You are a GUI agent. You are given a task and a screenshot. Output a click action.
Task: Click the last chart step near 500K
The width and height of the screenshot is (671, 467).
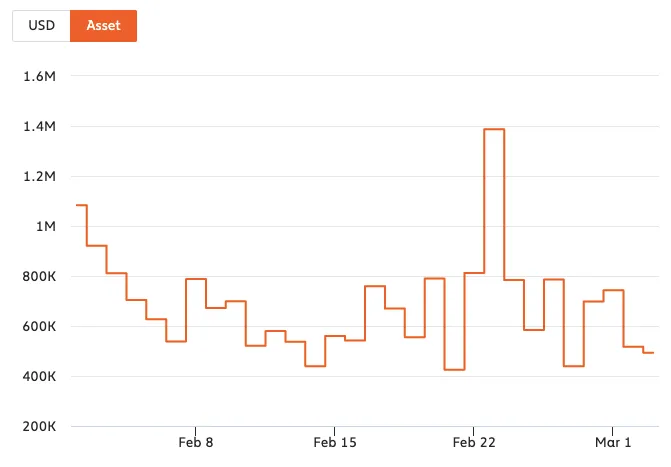pyautogui.click(x=649, y=353)
